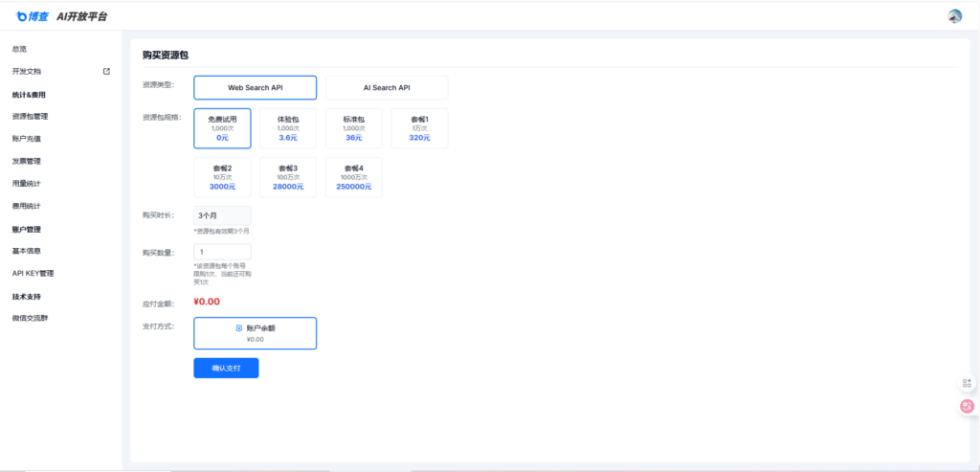Click external link icon beside 开发文档
This screenshot has height=472, width=980.
(106, 71)
